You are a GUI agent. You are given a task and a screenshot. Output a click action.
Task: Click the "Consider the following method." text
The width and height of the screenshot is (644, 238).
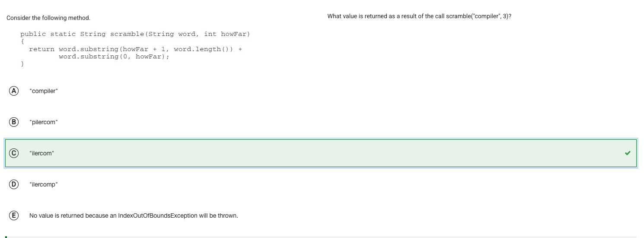point(48,18)
